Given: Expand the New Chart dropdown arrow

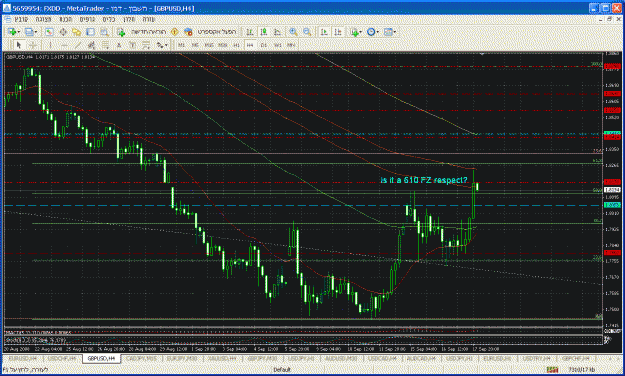Looking at the screenshot, I should pyautogui.click(x=19, y=32).
